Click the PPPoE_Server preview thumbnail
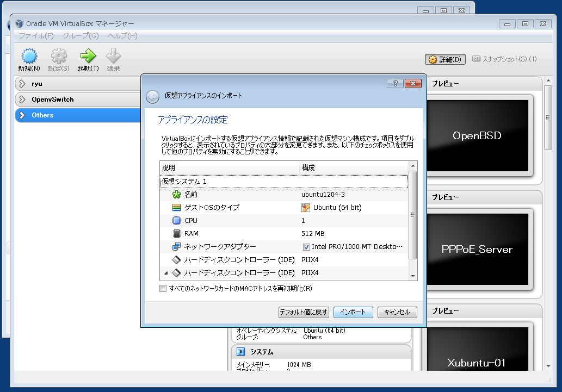 tap(477, 250)
